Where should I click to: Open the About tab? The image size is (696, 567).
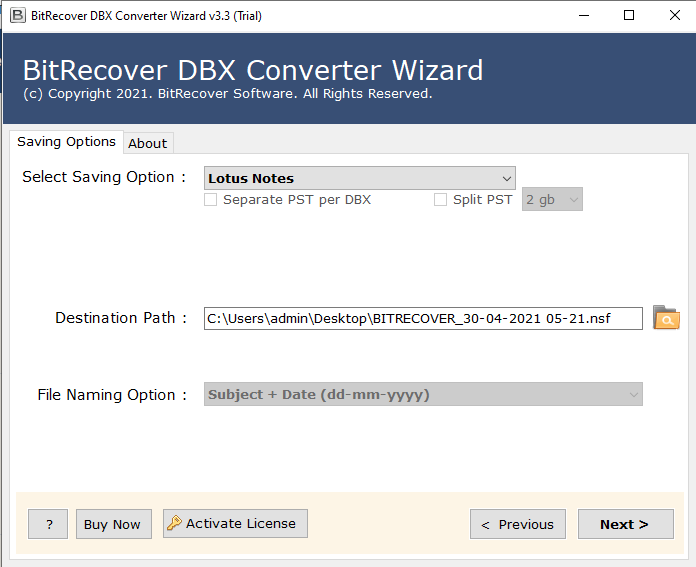click(x=148, y=143)
